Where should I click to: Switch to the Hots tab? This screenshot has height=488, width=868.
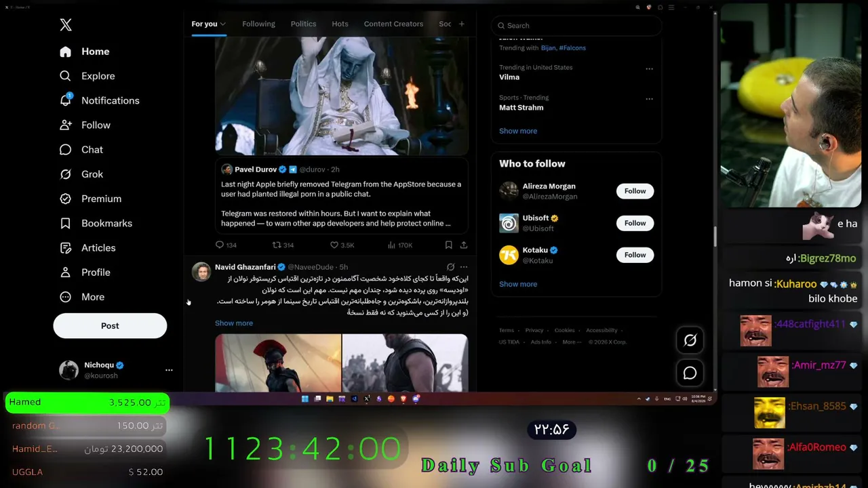340,24
